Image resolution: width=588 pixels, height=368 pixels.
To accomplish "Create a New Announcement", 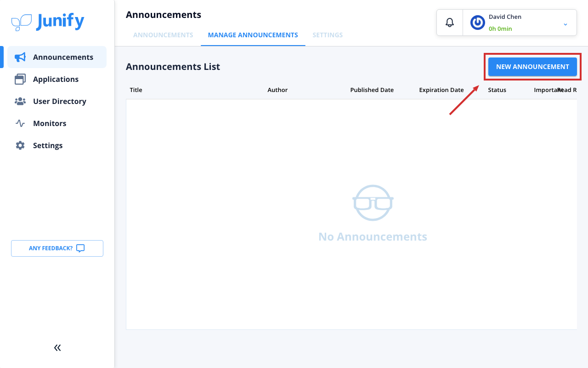I will [532, 67].
